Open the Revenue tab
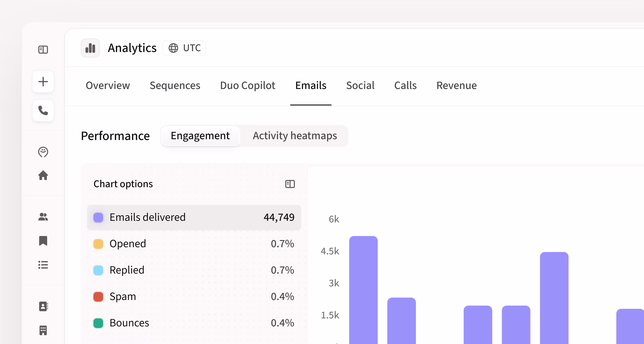This screenshot has height=344, width=644. pyautogui.click(x=456, y=85)
